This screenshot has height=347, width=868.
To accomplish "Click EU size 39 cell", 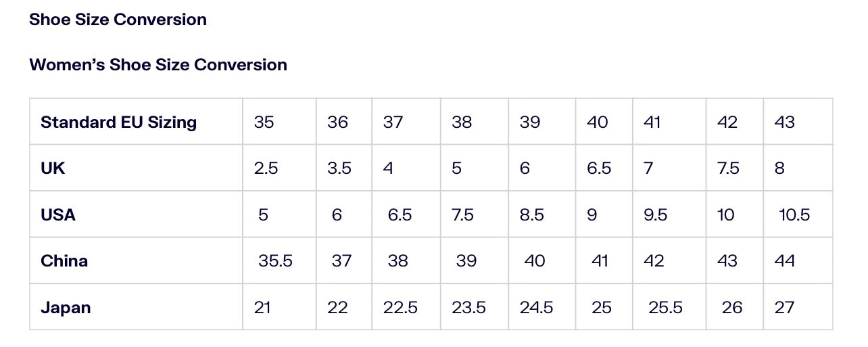I will (x=530, y=122).
